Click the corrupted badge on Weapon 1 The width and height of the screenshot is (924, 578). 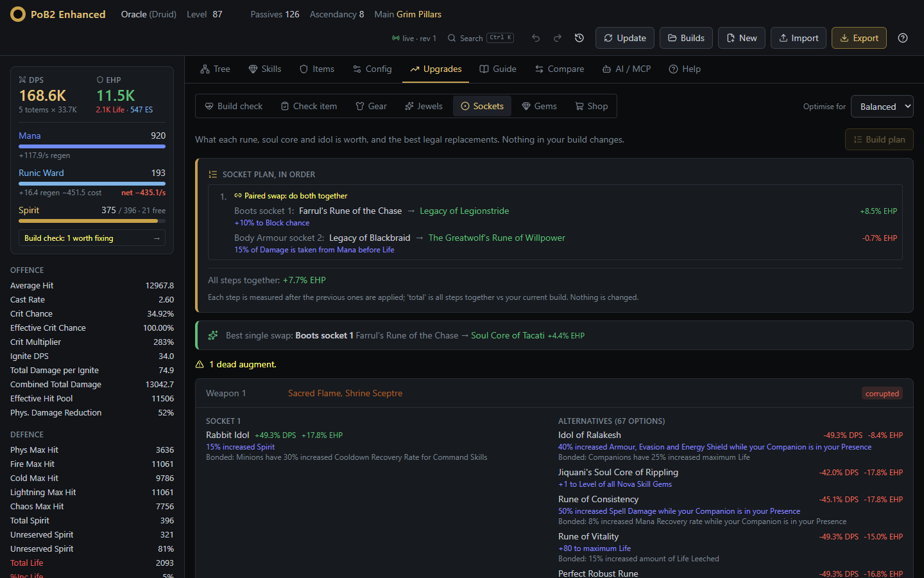tap(882, 394)
